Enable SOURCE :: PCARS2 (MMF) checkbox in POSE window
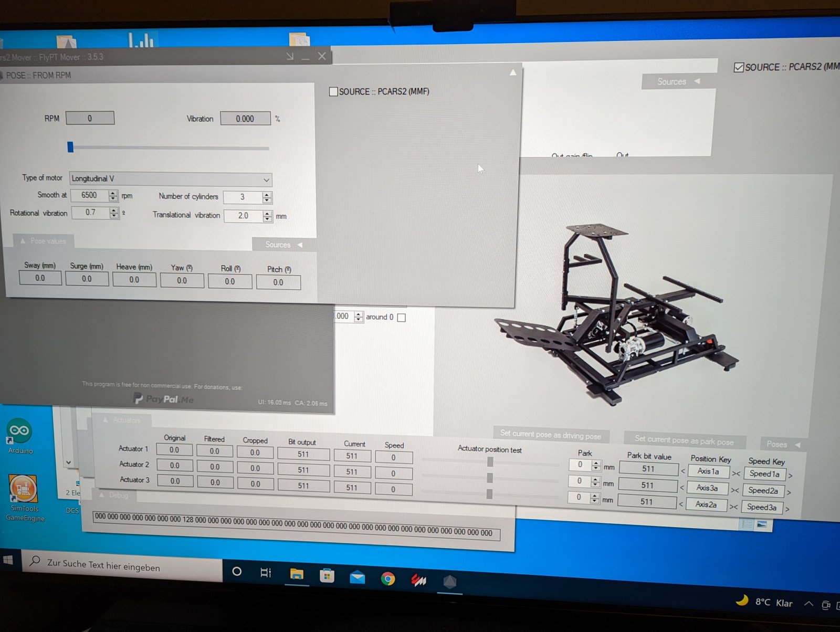 (333, 91)
